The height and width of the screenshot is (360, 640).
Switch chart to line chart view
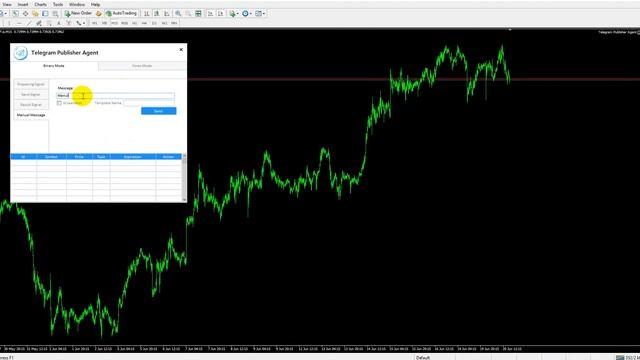click(166, 13)
